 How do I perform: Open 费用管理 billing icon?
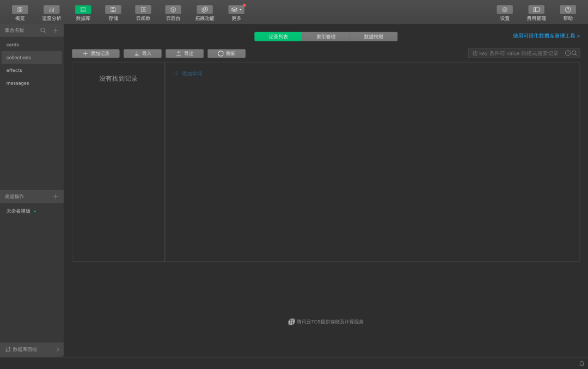[x=536, y=10]
